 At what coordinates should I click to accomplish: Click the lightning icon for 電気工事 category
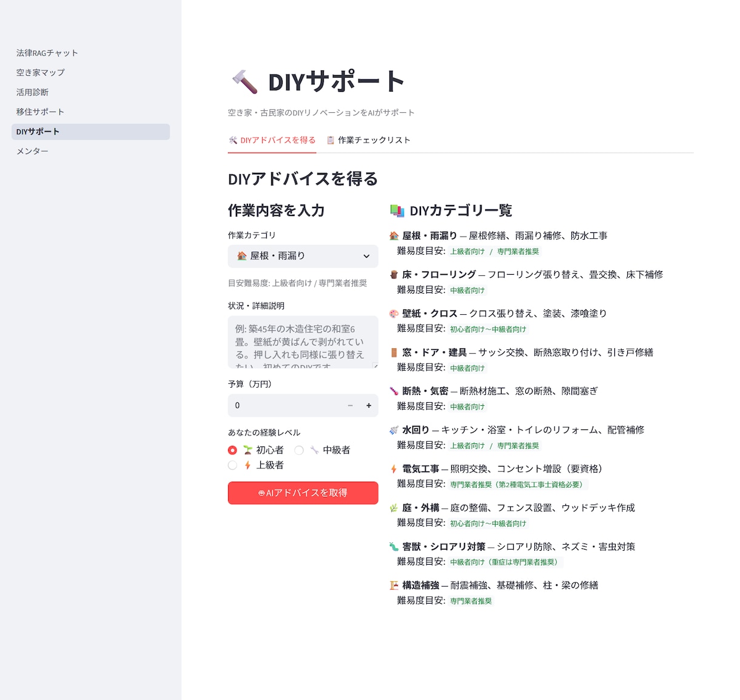[x=394, y=469]
